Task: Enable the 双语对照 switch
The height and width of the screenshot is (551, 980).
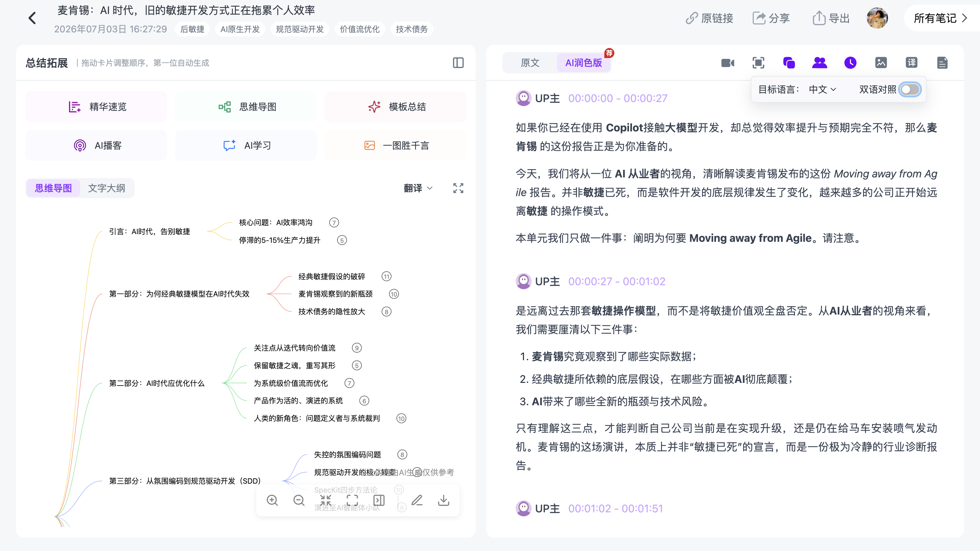Action: tap(910, 89)
